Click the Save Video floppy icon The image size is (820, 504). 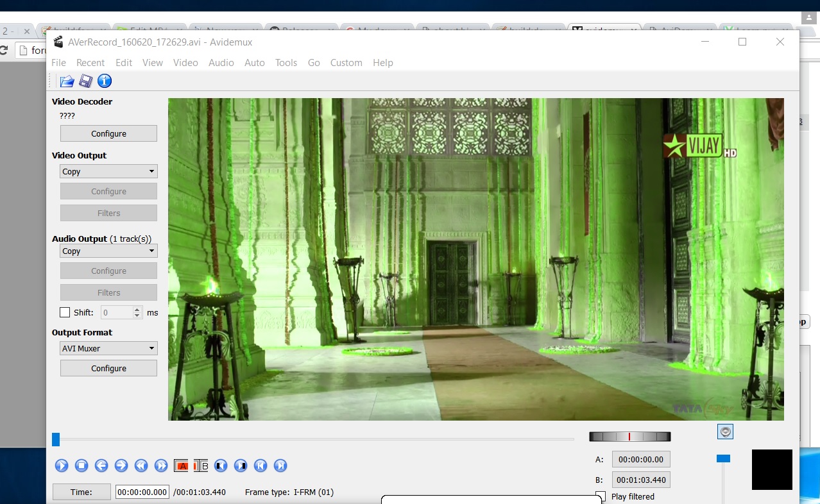click(85, 81)
